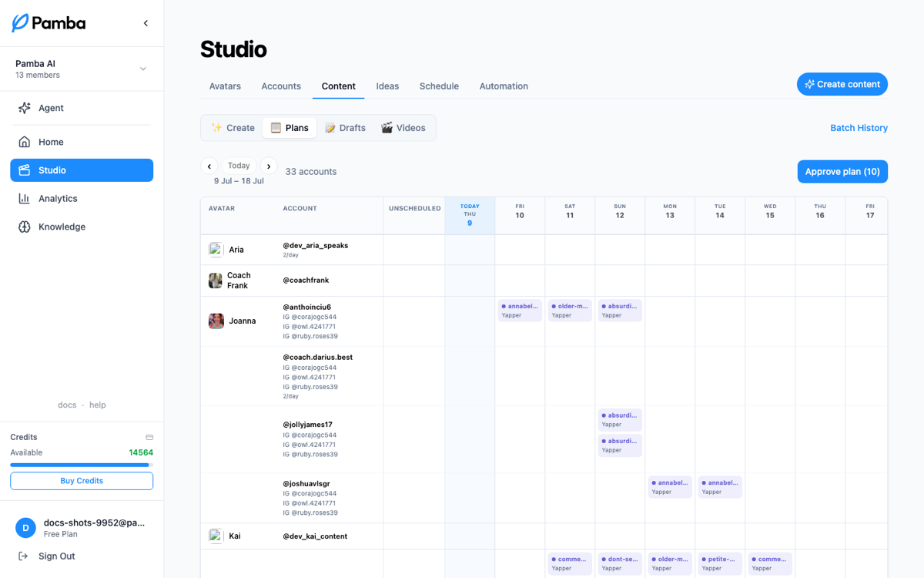Click the Wed 15 column header
This screenshot has width=924, height=578.
[770, 215]
